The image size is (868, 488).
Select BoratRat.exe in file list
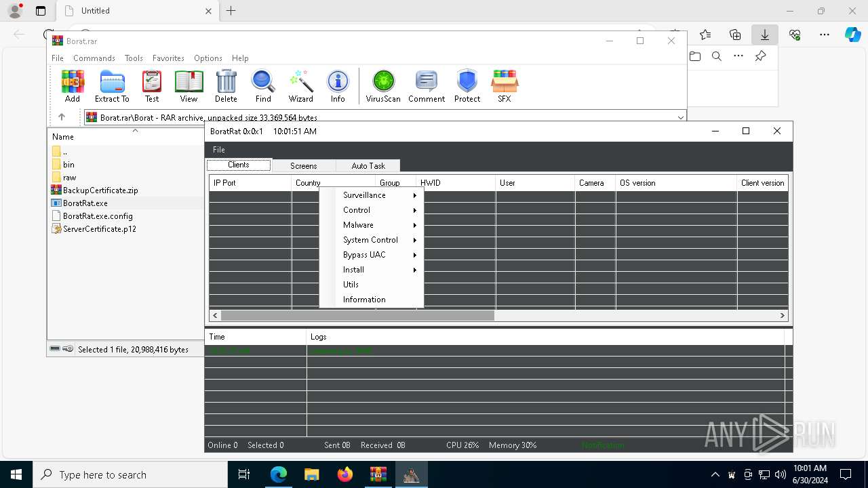click(85, 203)
